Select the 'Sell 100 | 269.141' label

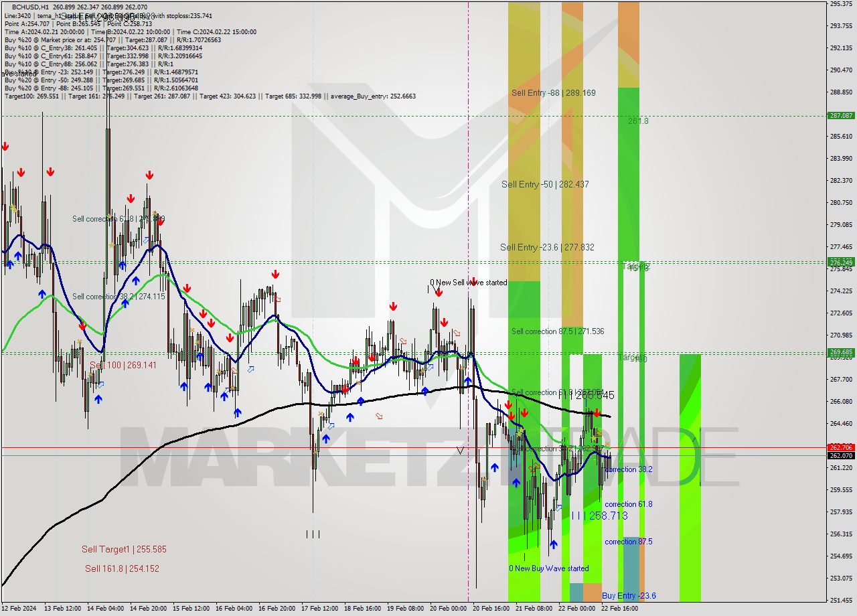click(x=123, y=365)
